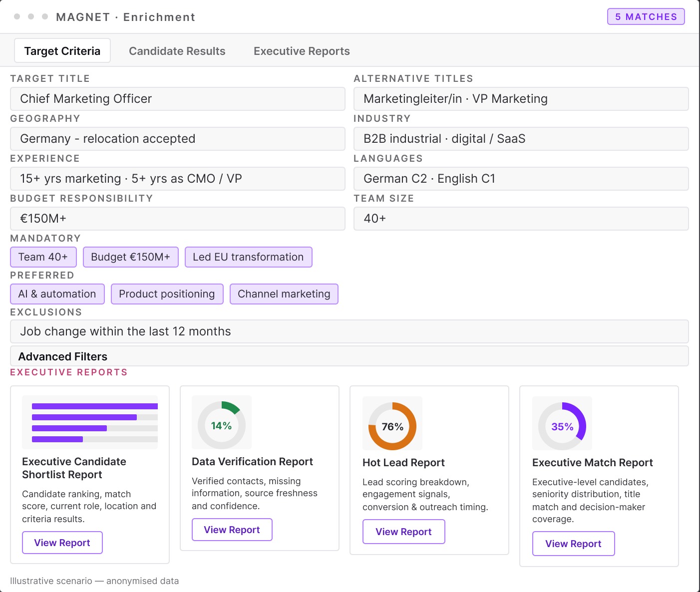View the Executive Candidate Shortlist Report
This screenshot has width=700, height=592.
tap(62, 543)
